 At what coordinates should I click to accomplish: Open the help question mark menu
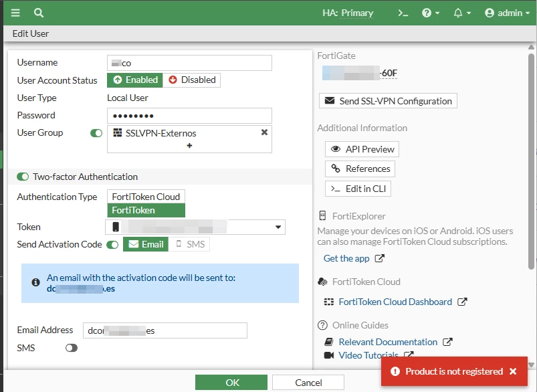click(431, 13)
